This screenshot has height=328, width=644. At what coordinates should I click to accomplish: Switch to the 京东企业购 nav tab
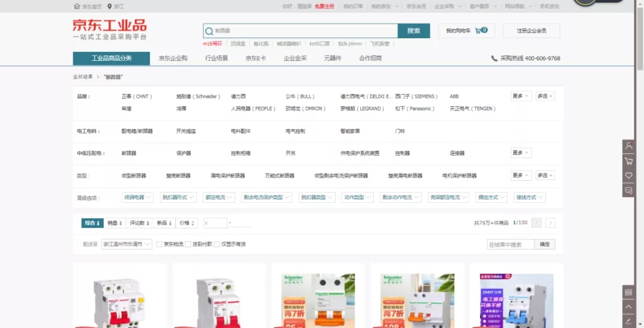(x=174, y=58)
